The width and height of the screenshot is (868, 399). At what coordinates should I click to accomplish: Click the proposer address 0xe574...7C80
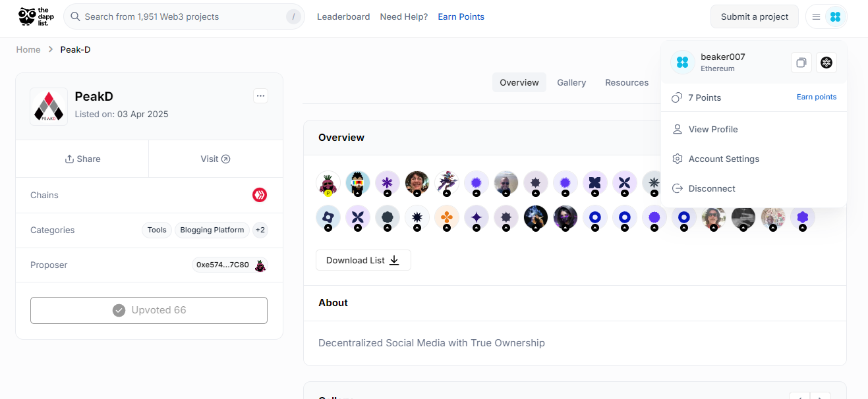[223, 265]
